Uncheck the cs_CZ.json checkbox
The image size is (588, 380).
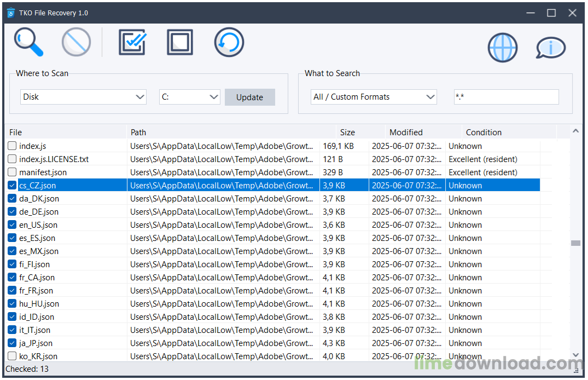tap(12, 185)
